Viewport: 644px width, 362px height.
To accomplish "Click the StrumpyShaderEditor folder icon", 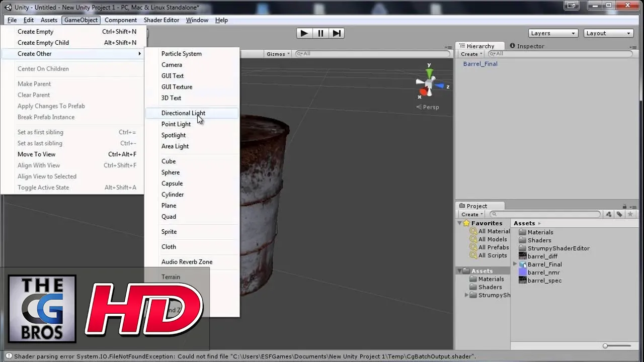I will [x=522, y=248].
